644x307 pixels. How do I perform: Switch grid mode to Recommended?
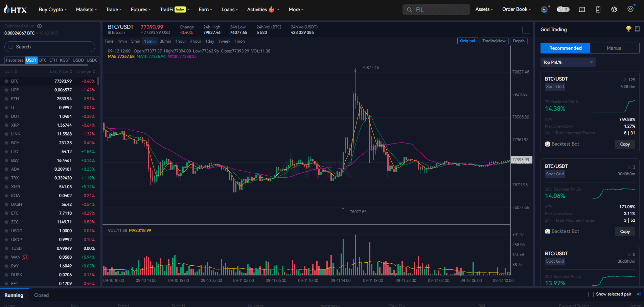point(565,48)
